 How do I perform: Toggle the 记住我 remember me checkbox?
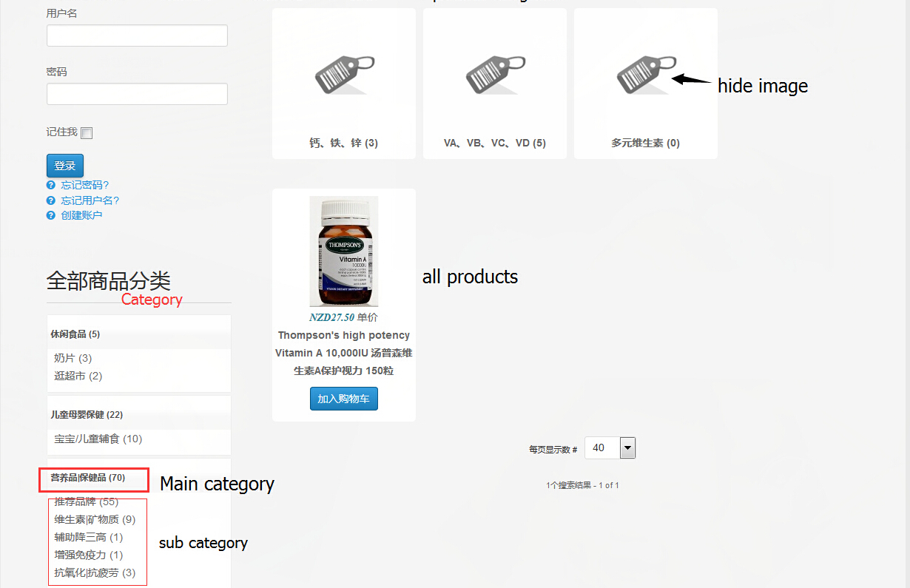[87, 133]
